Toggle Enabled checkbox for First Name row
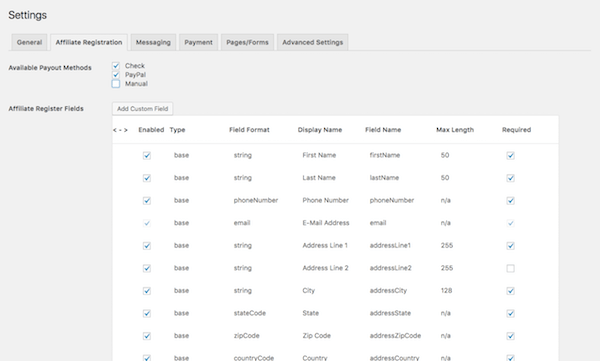 [x=147, y=155]
